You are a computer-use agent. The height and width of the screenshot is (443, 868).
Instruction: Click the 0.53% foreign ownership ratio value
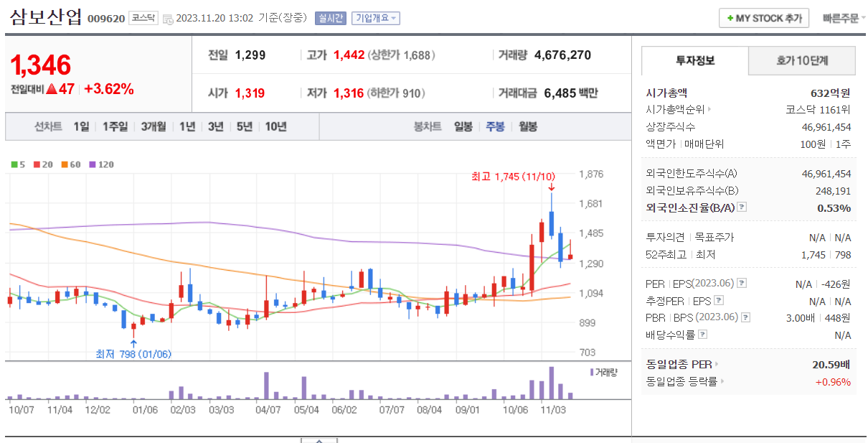[x=834, y=208]
